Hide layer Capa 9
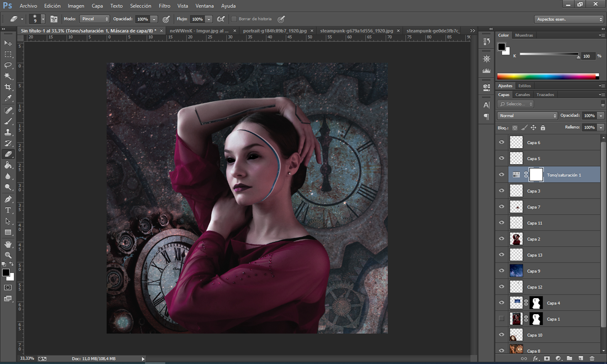This screenshot has height=364, width=607. pos(501,271)
